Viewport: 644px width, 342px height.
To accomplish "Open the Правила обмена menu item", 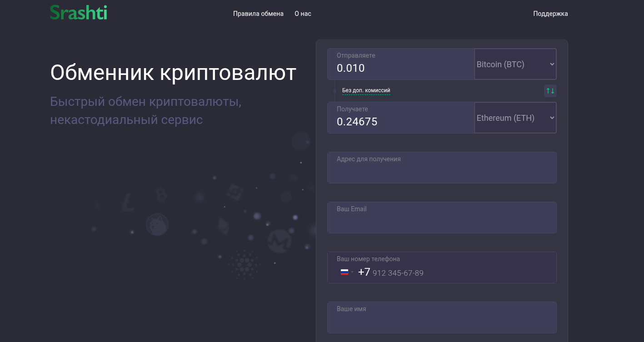I will click(x=258, y=14).
